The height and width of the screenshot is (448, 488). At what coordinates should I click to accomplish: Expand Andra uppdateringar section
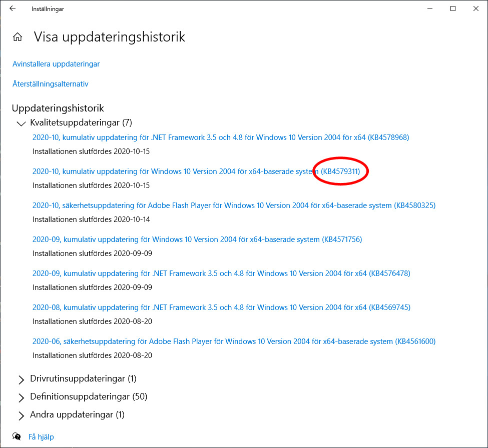coord(21,415)
